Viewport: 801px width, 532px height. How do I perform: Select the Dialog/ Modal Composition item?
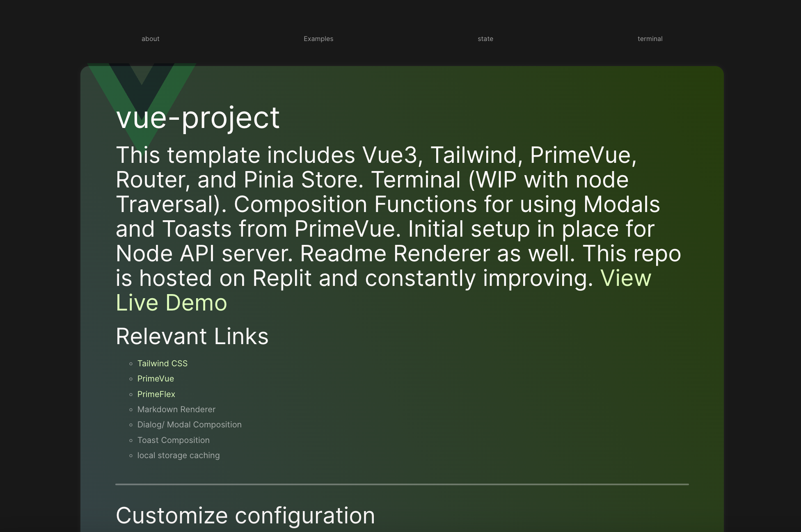(x=190, y=425)
